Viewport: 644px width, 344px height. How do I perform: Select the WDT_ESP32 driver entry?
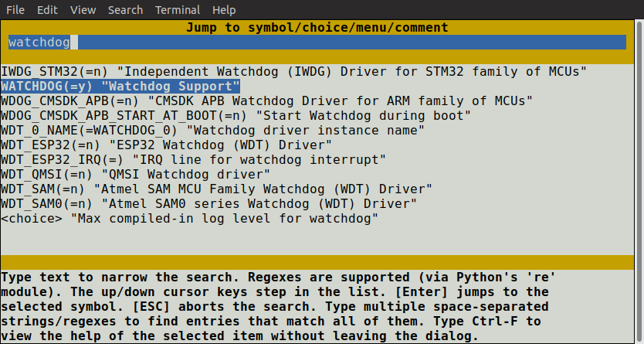coord(166,145)
